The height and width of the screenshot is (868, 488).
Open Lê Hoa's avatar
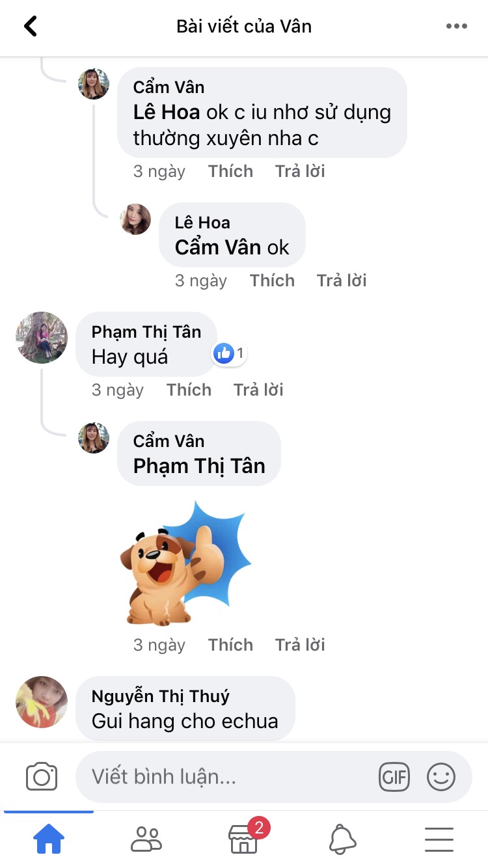(135, 219)
